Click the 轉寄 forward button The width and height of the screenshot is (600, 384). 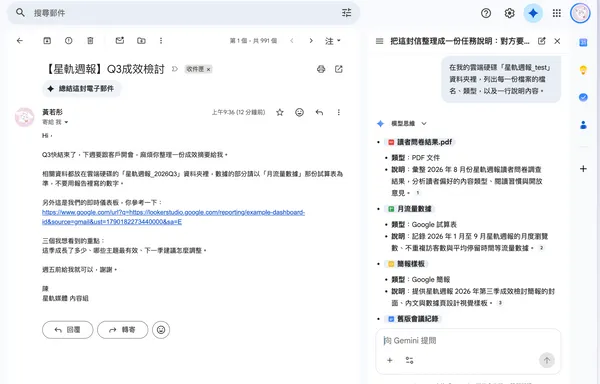pyautogui.click(x=122, y=330)
